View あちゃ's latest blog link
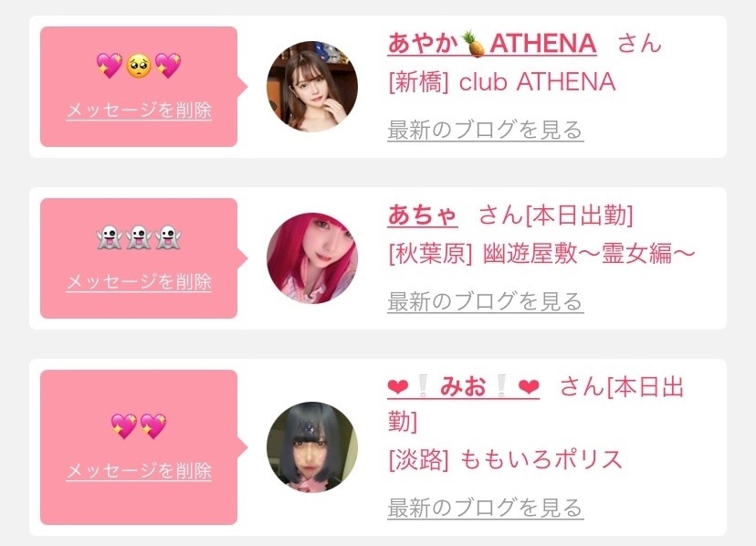The image size is (756, 546). [486, 301]
